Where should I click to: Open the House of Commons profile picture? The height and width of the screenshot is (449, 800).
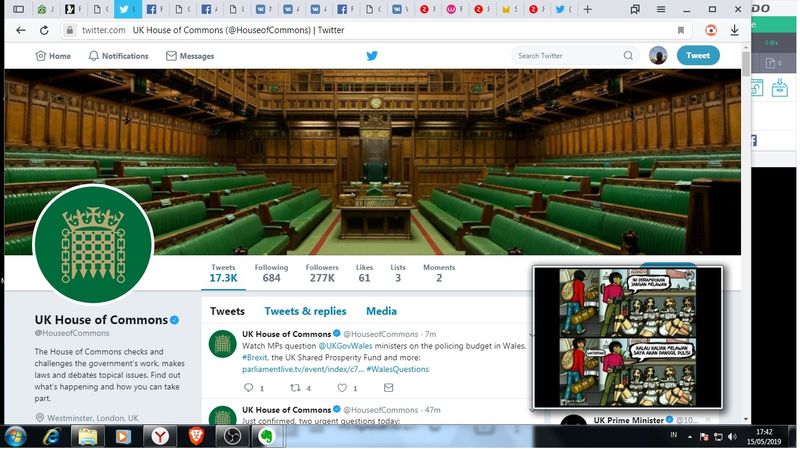click(x=93, y=244)
